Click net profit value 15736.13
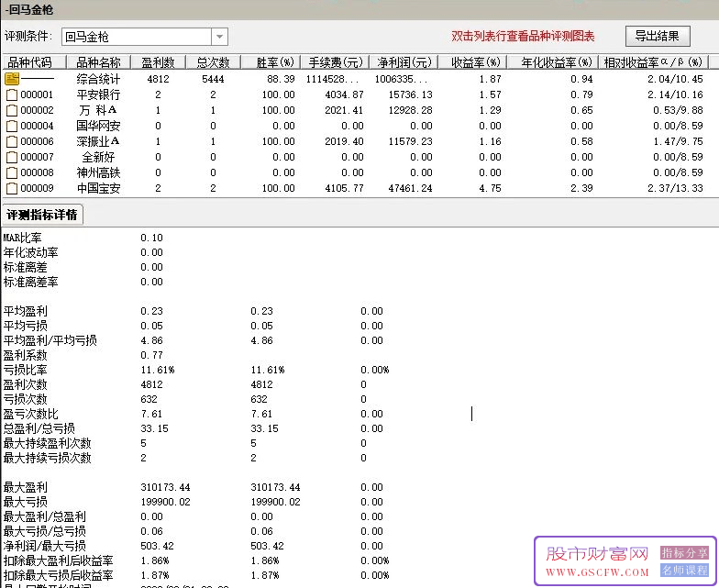This screenshot has height=588, width=719. [411, 94]
